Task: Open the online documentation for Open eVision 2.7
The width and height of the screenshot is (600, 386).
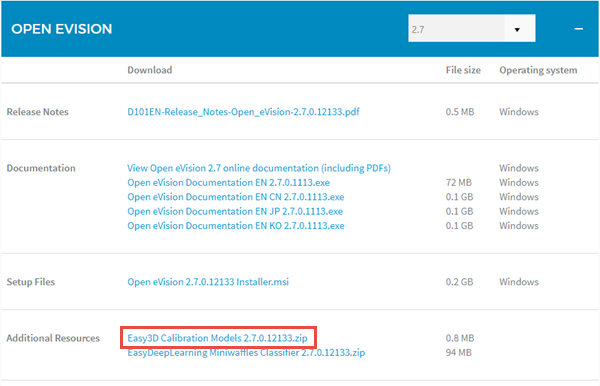Action: coord(259,168)
